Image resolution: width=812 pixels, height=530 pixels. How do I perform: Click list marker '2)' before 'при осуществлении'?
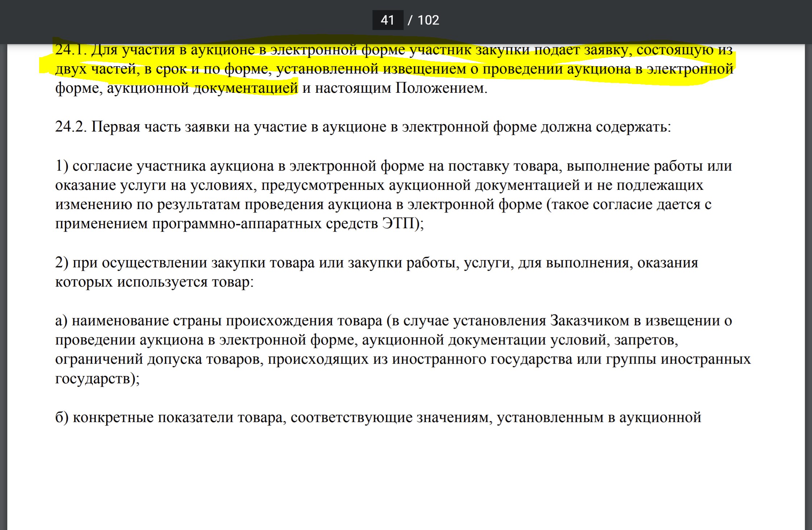click(x=62, y=263)
